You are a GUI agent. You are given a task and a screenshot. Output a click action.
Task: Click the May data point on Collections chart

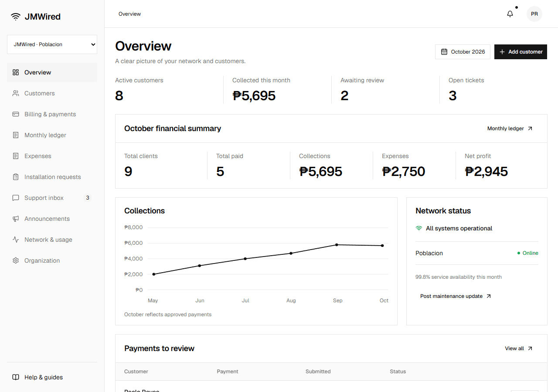154,274
